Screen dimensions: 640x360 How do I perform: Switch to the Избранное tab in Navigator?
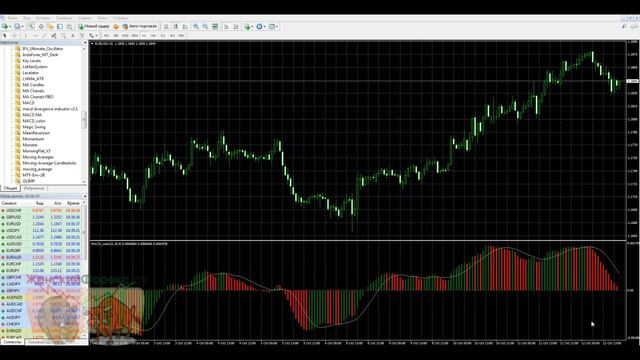(34, 188)
